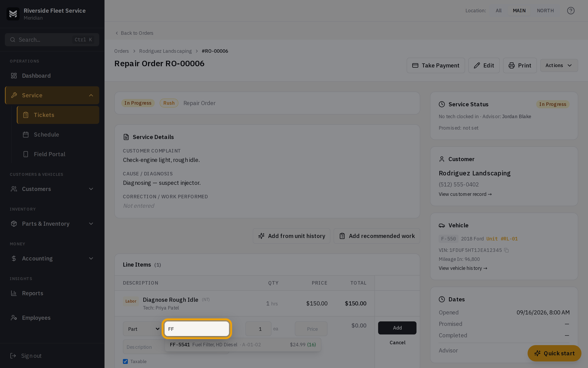This screenshot has height=368, width=588.
Task: Open Rodriguez Landscaping breadcrumb link
Action: click(x=165, y=51)
